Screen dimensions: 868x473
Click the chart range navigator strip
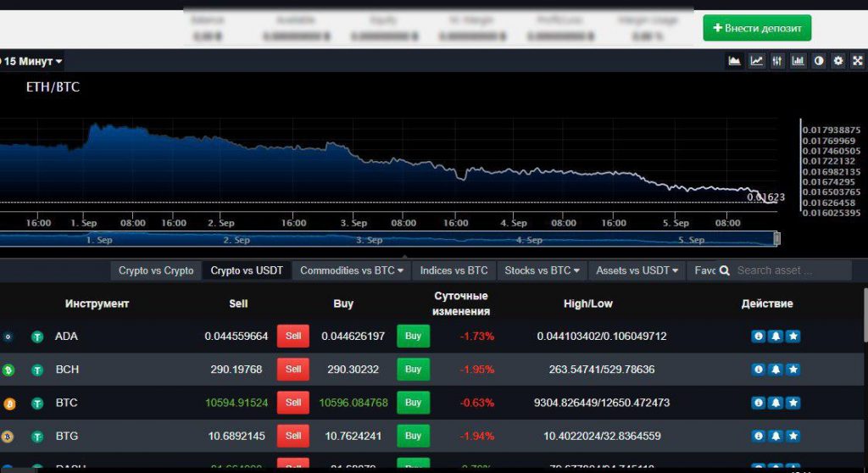[x=387, y=239]
